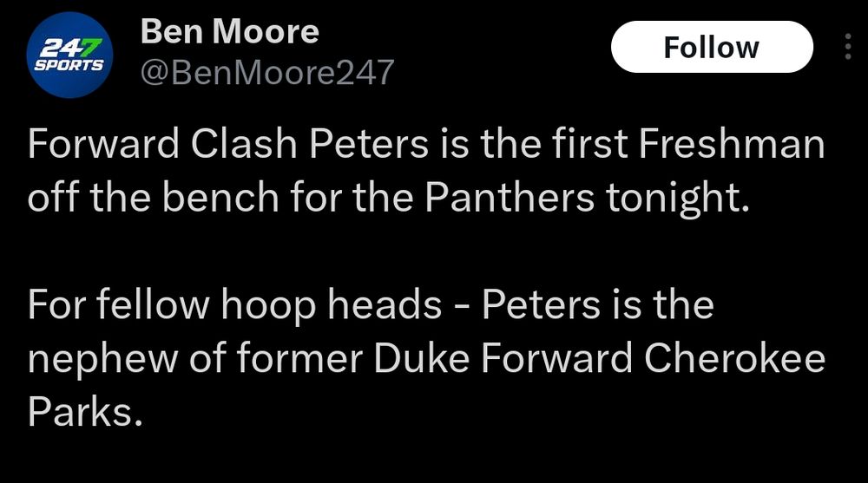The height and width of the screenshot is (483, 868).
Task: Click the name "Cherokee" in the tweet
Action: pos(734,358)
